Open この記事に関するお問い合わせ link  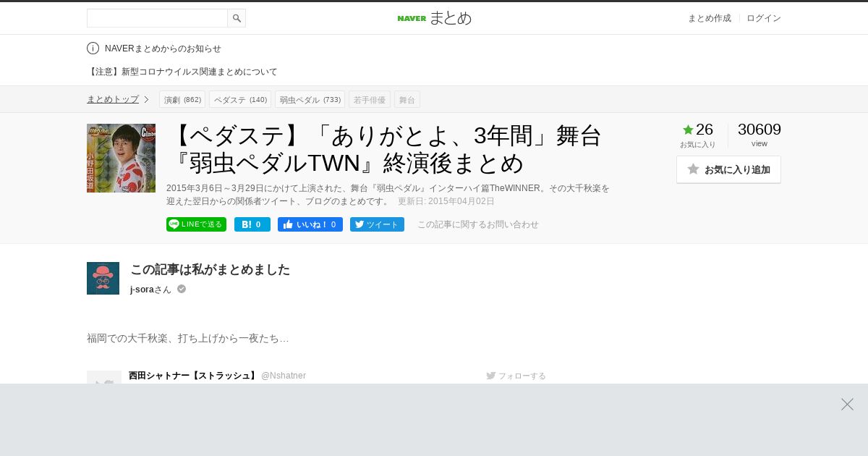pyautogui.click(x=478, y=224)
